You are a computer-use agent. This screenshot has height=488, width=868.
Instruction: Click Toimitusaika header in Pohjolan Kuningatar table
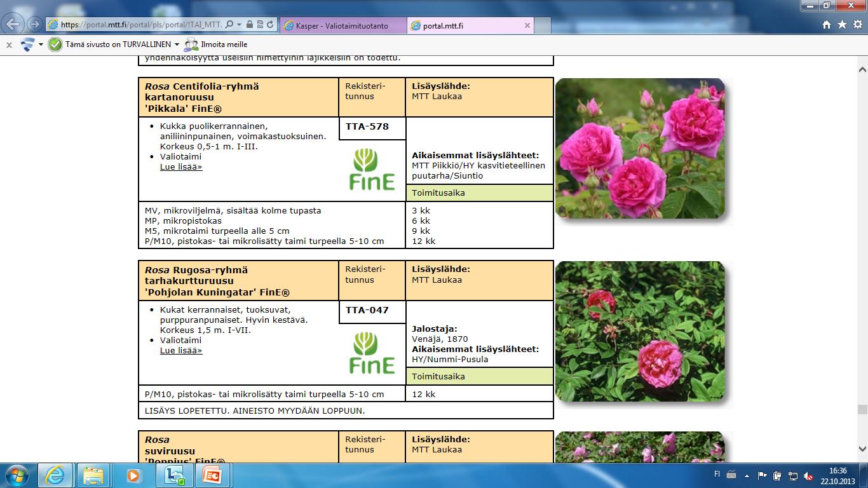[479, 376]
